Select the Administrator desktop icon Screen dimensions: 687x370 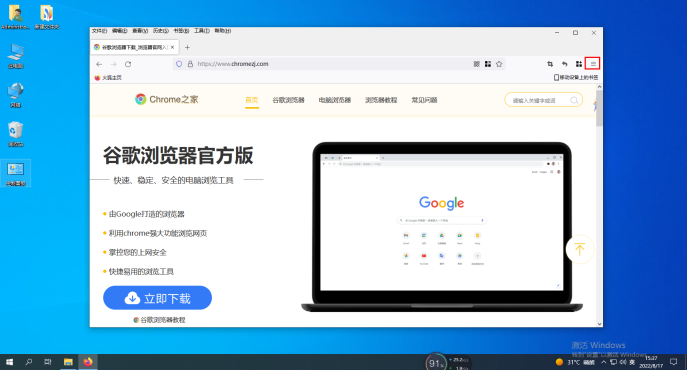[x=16, y=18]
